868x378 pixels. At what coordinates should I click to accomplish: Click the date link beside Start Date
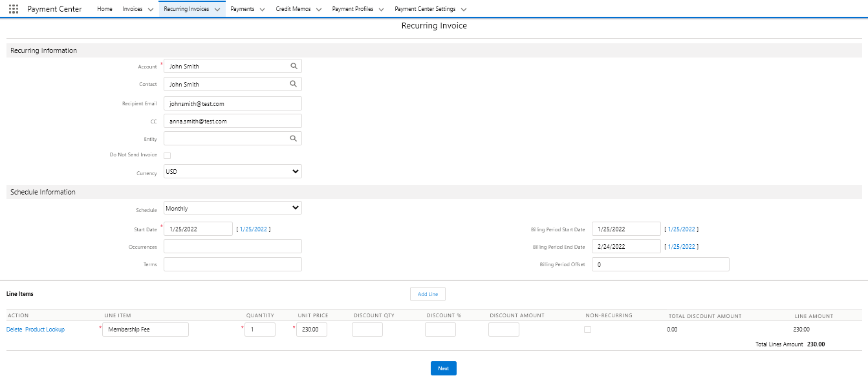(254, 229)
